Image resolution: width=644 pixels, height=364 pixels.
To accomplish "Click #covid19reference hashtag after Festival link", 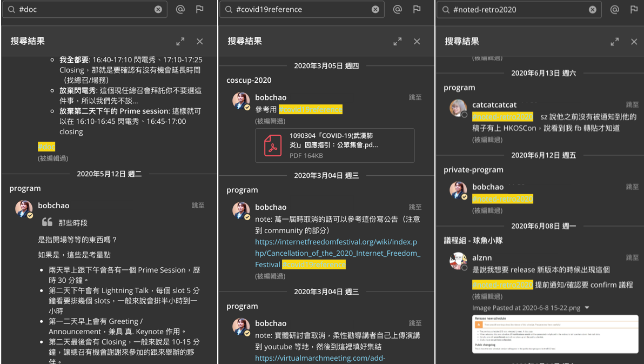I will coord(314,264).
